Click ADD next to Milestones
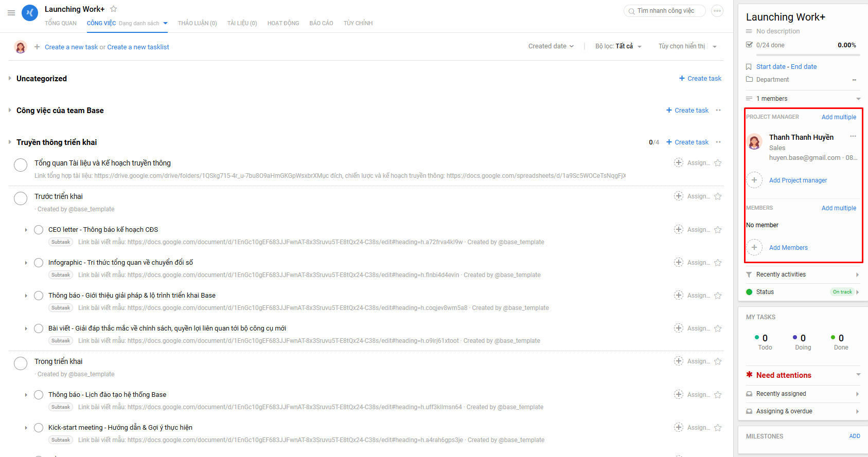 [855, 436]
